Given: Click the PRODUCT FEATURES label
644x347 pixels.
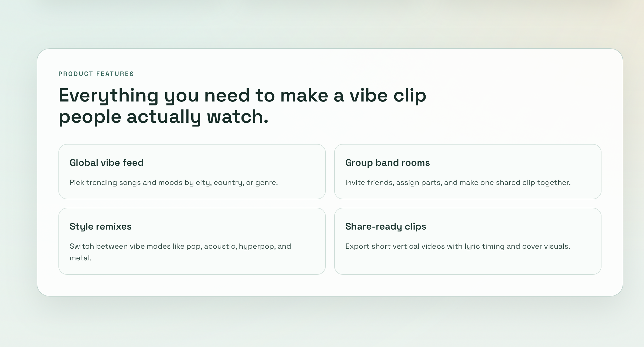Looking at the screenshot, I should [x=96, y=74].
